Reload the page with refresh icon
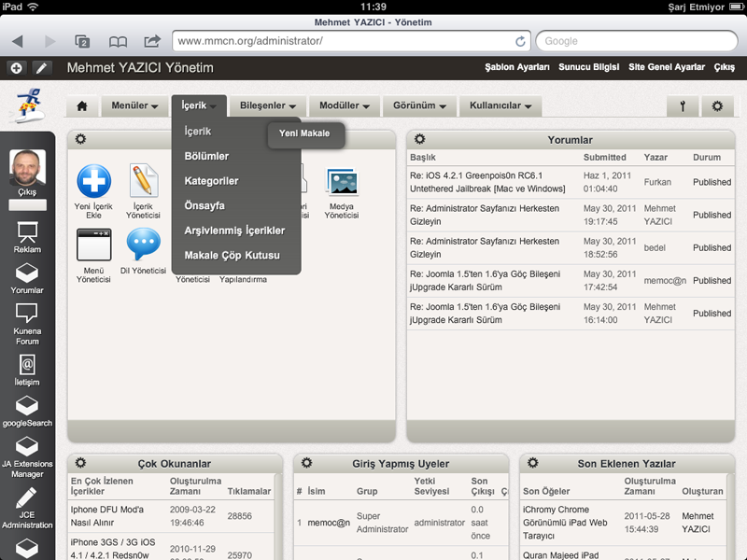 (520, 41)
